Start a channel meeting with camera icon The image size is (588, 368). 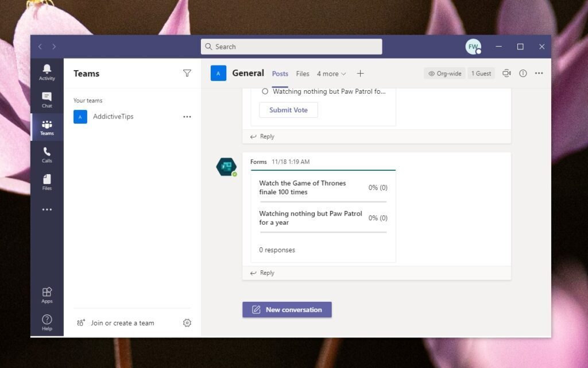[x=506, y=74]
